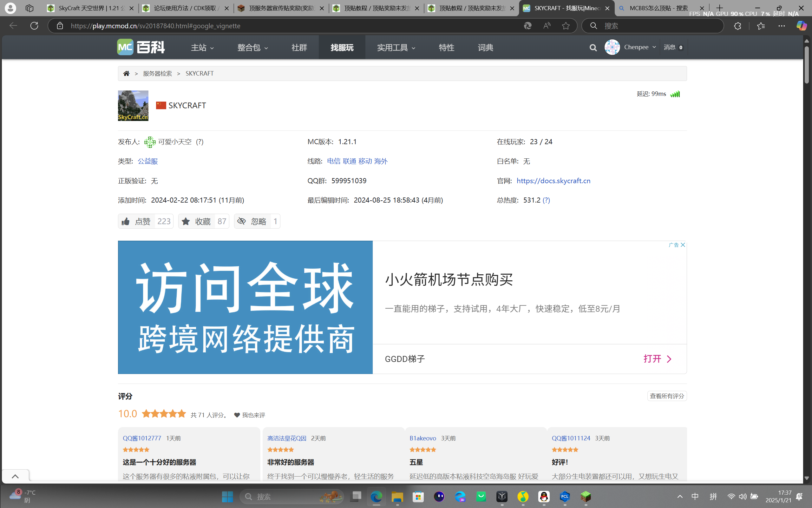Add this page to favorites star
812x508 pixels.
pos(566,25)
